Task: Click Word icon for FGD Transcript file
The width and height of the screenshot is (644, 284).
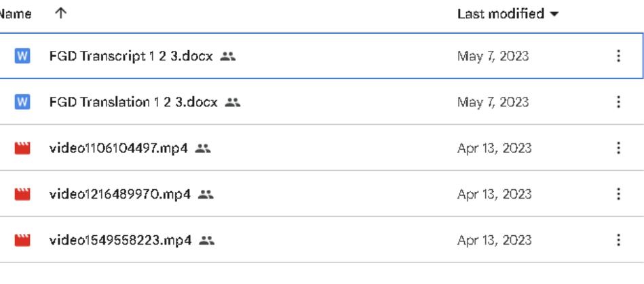Action: (x=22, y=57)
